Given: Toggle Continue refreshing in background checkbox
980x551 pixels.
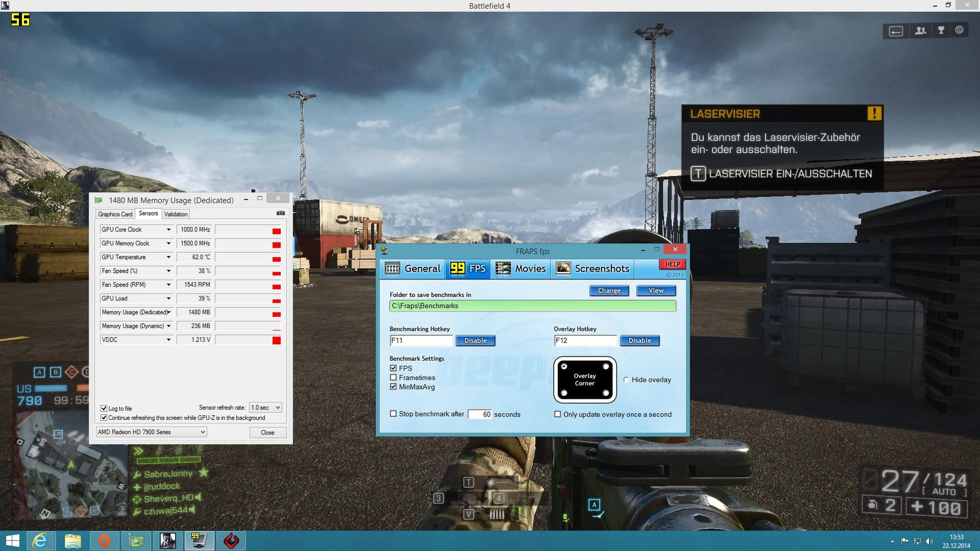Looking at the screenshot, I should click(x=104, y=418).
